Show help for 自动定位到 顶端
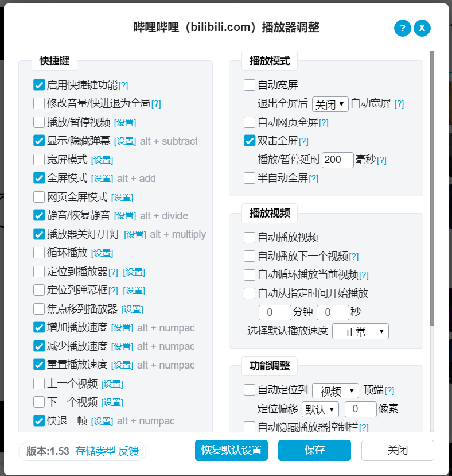 click(389, 390)
